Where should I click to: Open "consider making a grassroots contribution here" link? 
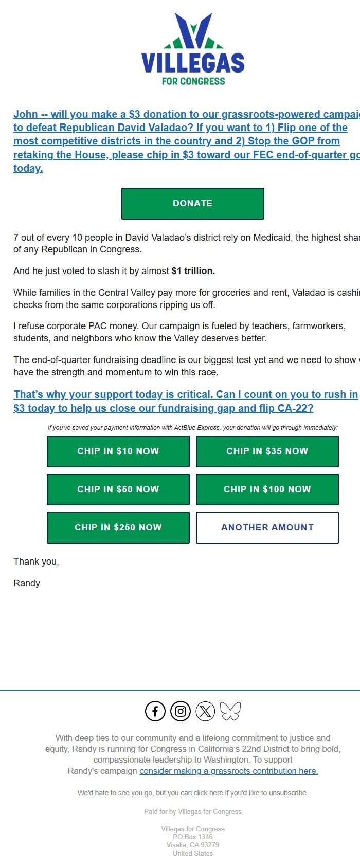(x=228, y=771)
